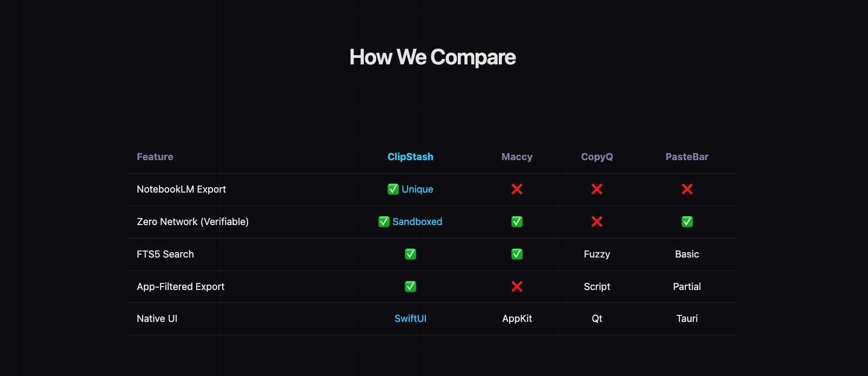Click the How We Compare heading
Image resolution: width=868 pixels, height=376 pixels.
pos(432,57)
